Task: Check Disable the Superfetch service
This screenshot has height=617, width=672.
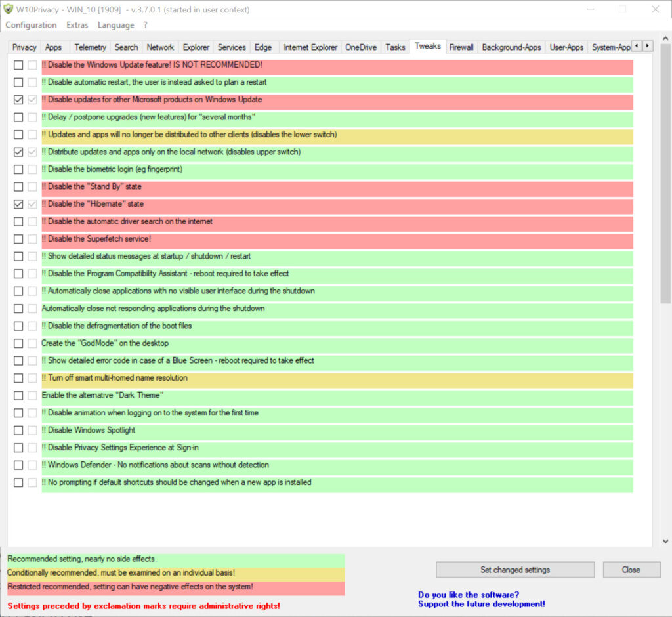Action: click(x=18, y=239)
